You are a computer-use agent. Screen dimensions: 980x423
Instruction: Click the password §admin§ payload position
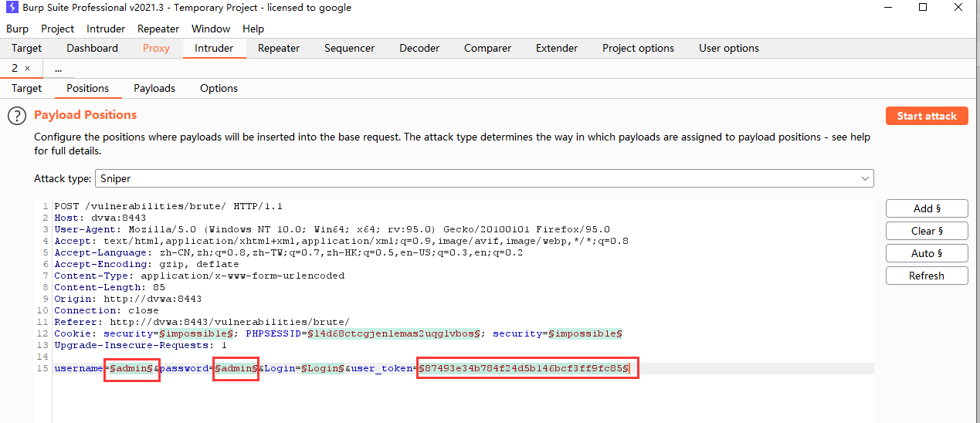[236, 369]
